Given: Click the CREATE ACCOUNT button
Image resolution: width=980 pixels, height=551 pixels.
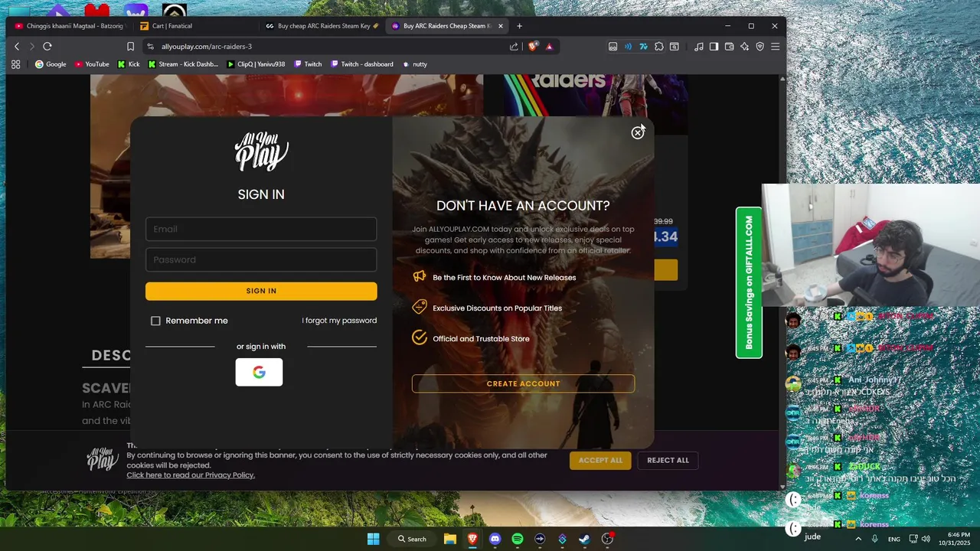Looking at the screenshot, I should click(523, 383).
